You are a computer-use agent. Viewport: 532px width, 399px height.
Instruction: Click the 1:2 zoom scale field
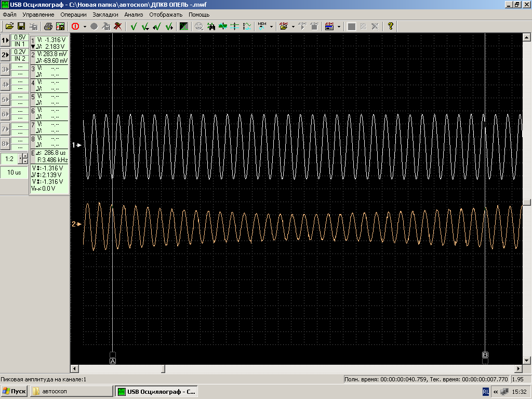coord(9,159)
